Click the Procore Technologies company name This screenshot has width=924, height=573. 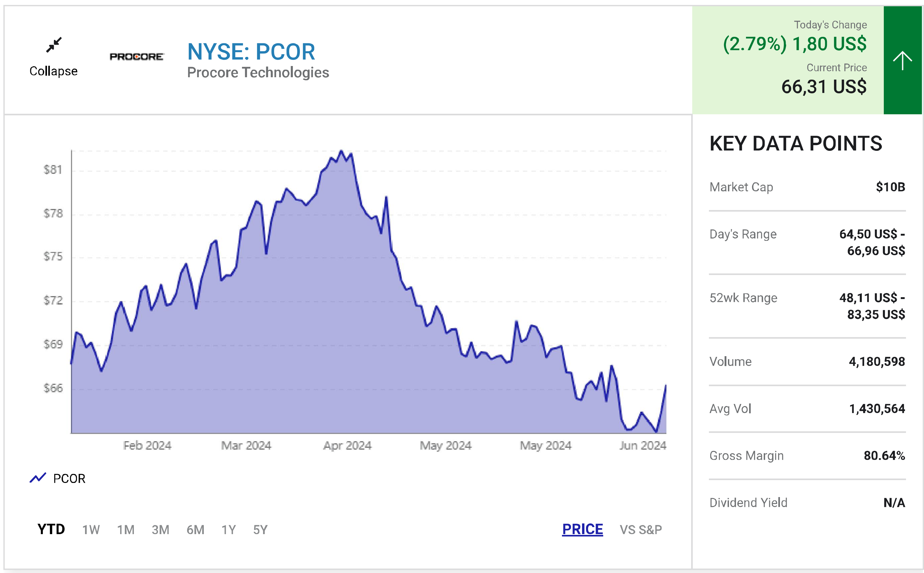click(258, 72)
